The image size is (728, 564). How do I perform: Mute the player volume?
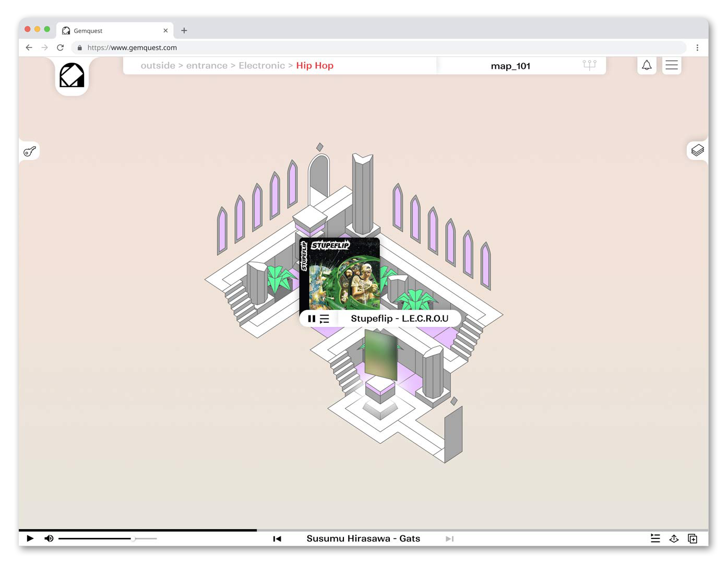pos(49,538)
